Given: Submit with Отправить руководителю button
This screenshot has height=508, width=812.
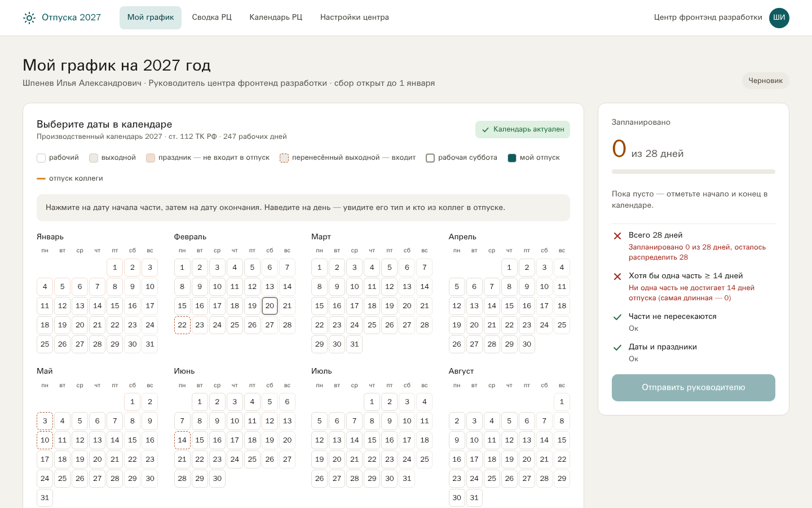Looking at the screenshot, I should pyautogui.click(x=694, y=388).
